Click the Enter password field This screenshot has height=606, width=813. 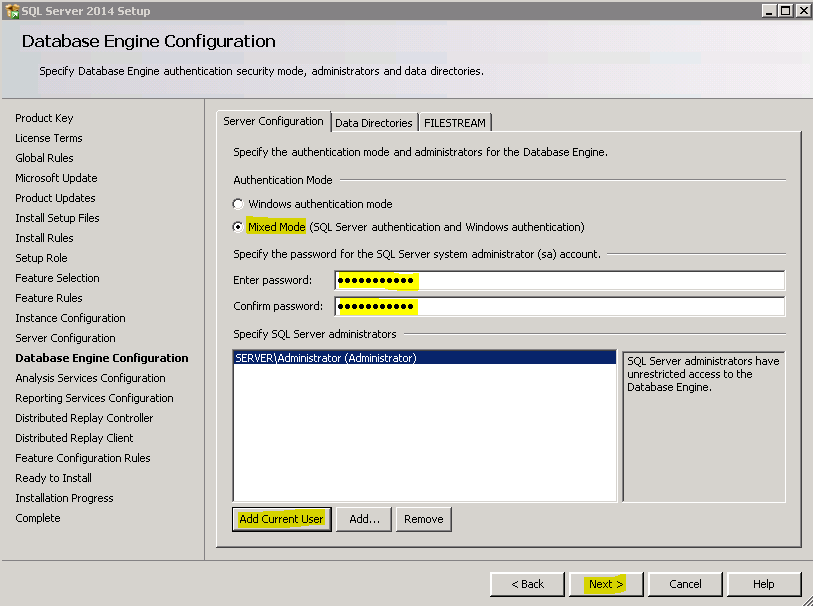pyautogui.click(x=559, y=280)
